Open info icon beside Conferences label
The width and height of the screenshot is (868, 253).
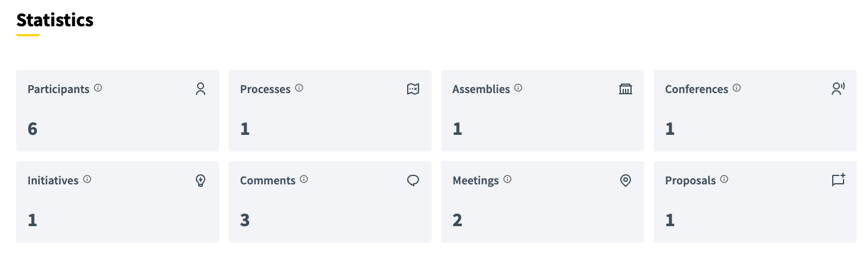point(737,88)
